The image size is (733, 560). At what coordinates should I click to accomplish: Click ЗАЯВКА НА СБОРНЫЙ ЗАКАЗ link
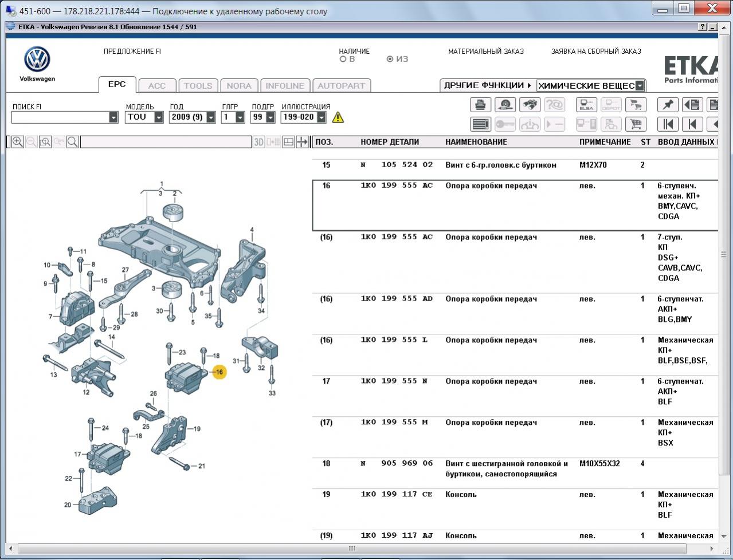coord(596,51)
